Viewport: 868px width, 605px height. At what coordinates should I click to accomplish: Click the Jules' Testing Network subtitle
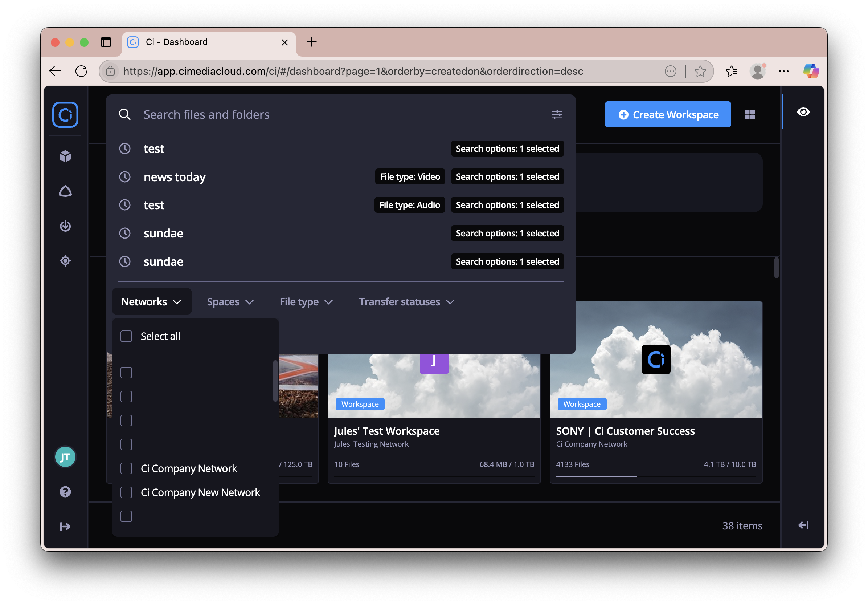click(371, 444)
